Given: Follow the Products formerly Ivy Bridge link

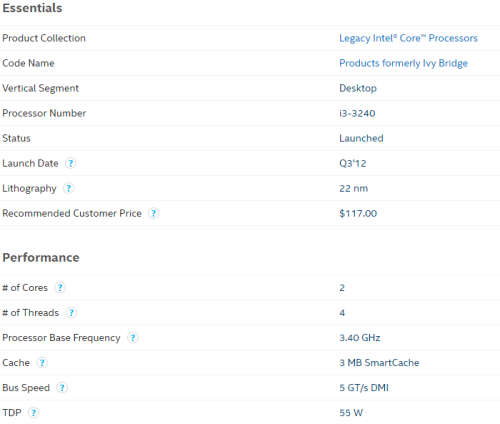Looking at the screenshot, I should [x=403, y=63].
